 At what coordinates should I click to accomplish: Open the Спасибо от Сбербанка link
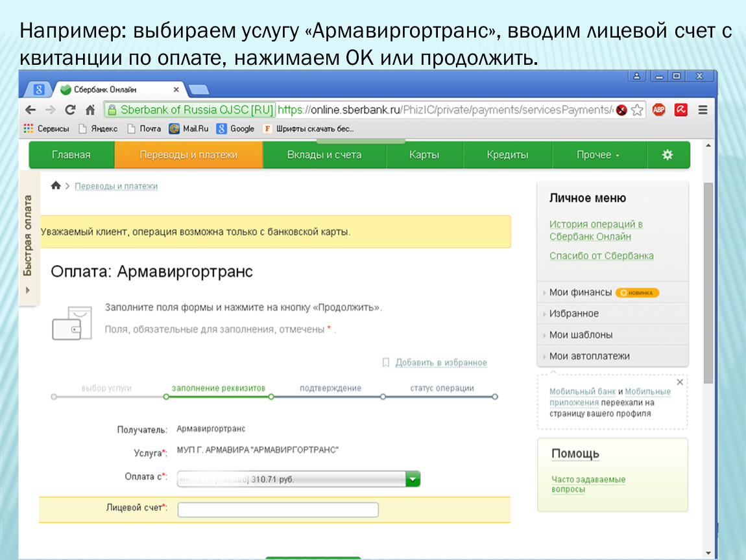point(601,256)
